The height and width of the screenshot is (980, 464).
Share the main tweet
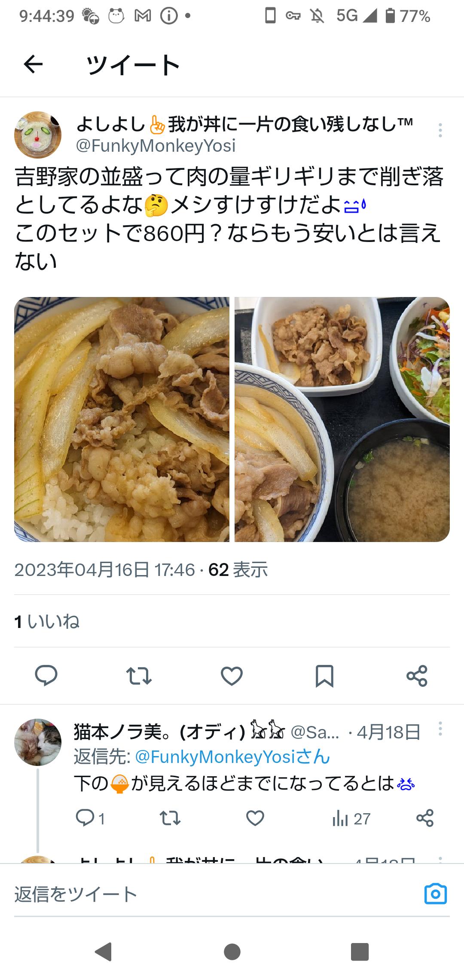click(x=417, y=675)
